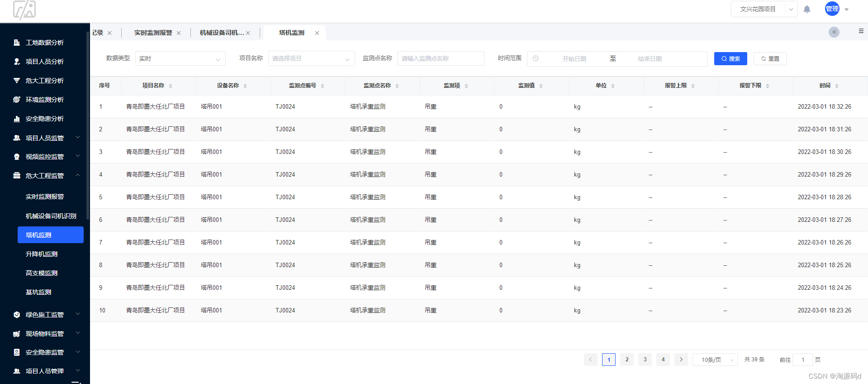Screen dimensions: 868x384
Task: Switch to the 机械设备司机 tab
Action: point(222,33)
